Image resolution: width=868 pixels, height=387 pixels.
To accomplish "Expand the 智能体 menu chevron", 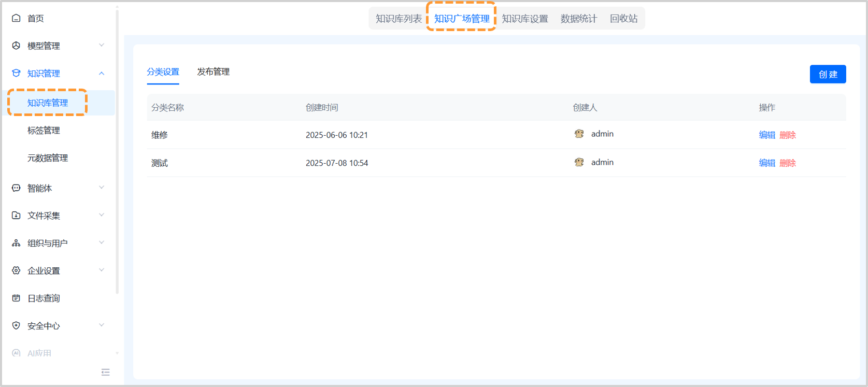I will coord(102,188).
